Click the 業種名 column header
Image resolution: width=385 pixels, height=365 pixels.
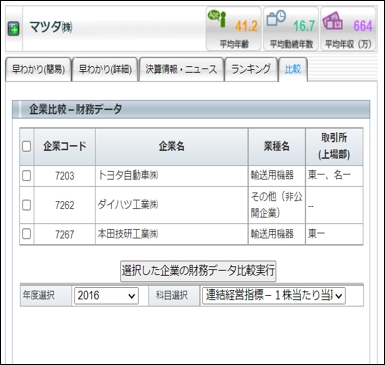point(277,146)
